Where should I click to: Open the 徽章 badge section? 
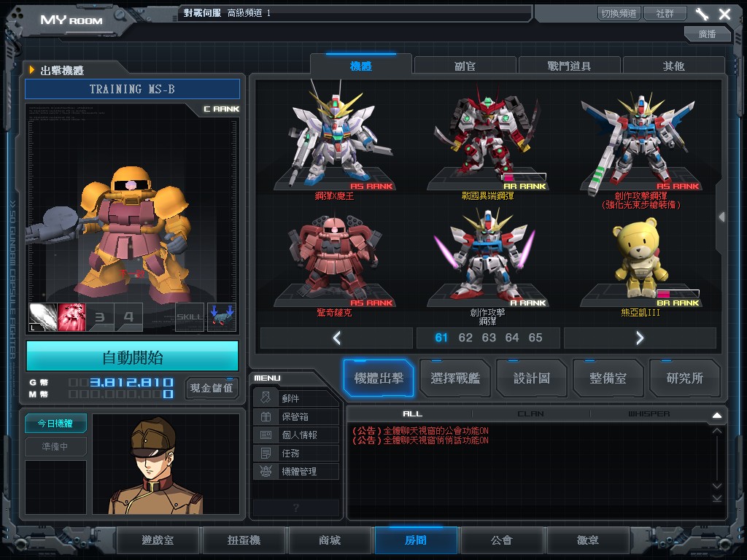[x=588, y=540]
